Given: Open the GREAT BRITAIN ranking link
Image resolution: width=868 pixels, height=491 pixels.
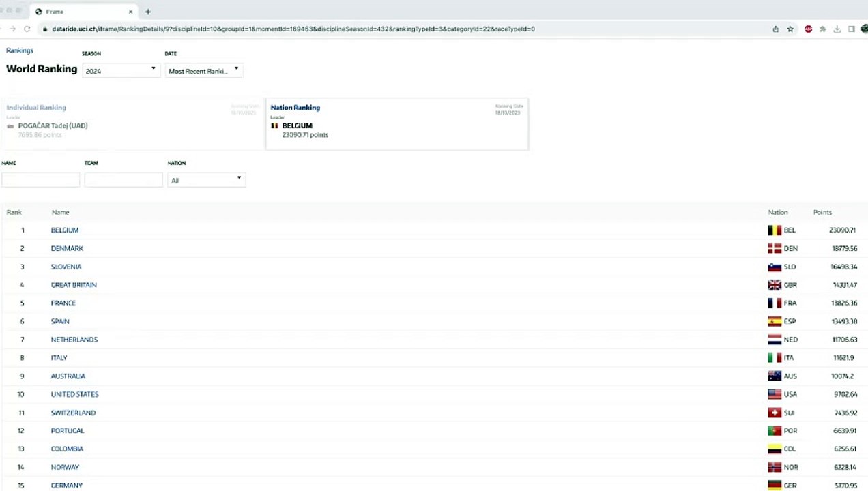Looking at the screenshot, I should coord(74,285).
